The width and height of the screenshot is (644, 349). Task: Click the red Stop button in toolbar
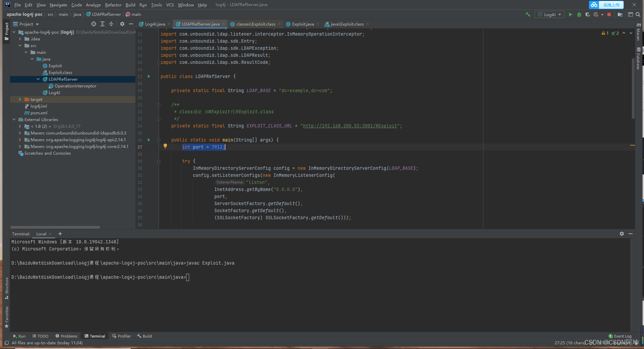[609, 14]
